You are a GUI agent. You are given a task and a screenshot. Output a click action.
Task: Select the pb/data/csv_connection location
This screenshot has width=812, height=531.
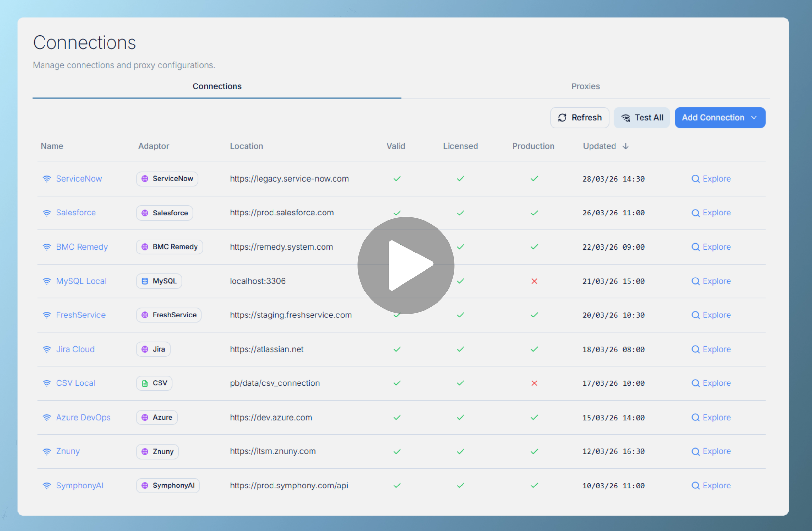(275, 383)
